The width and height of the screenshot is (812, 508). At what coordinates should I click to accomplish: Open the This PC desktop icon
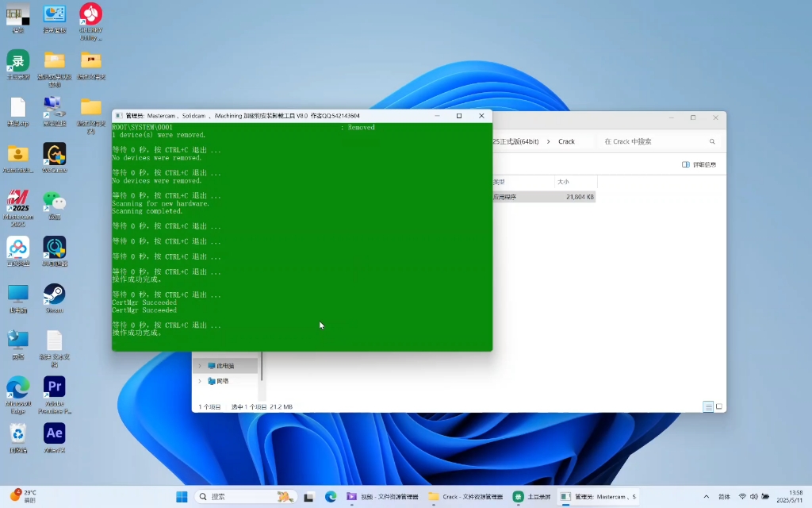click(x=17, y=298)
